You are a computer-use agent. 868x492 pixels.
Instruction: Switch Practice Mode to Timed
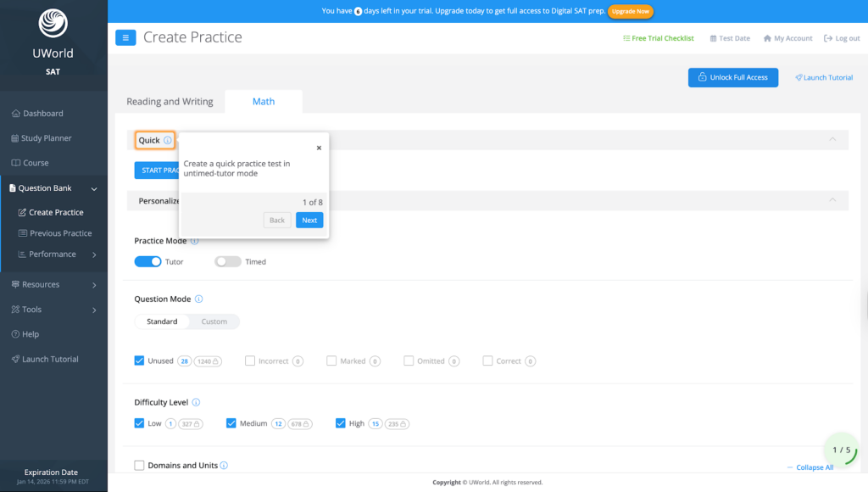[x=226, y=261]
